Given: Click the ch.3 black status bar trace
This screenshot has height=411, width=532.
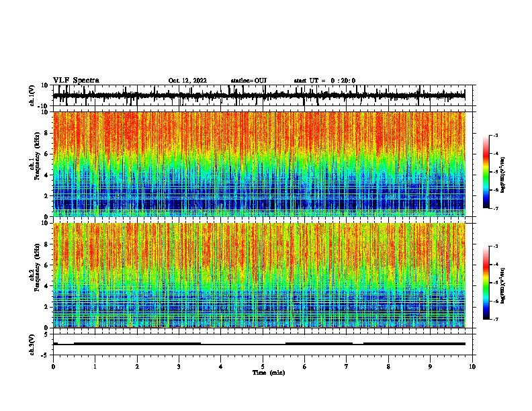Looking at the screenshot, I should point(259,344).
